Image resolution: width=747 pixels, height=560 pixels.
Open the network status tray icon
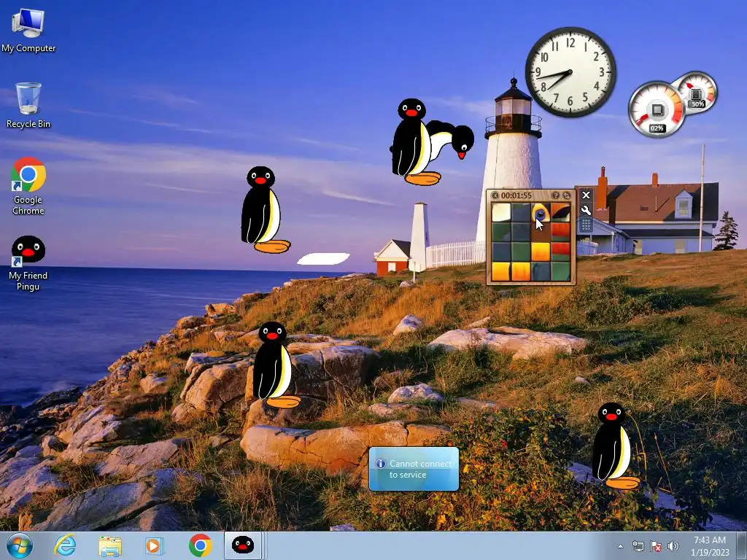[x=638, y=546]
